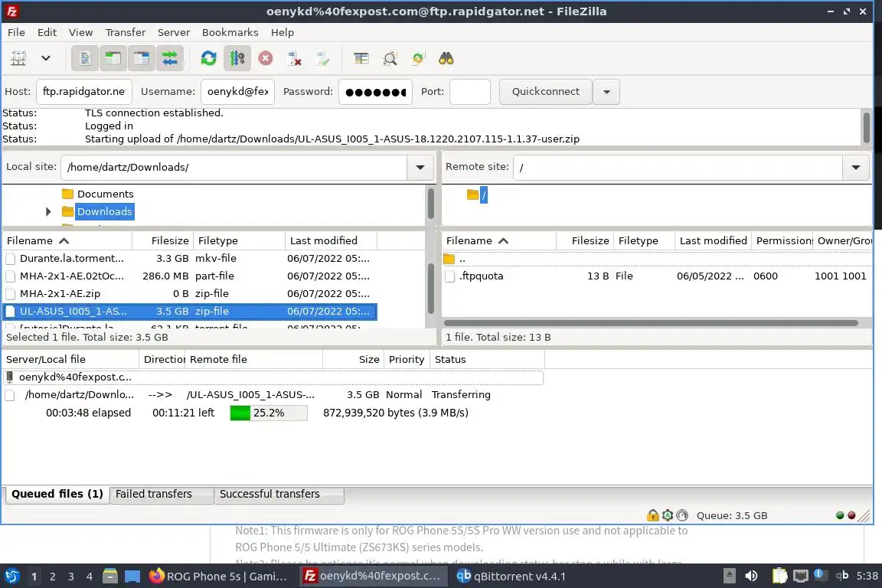Expand the Downloads folder tree node

point(48,211)
